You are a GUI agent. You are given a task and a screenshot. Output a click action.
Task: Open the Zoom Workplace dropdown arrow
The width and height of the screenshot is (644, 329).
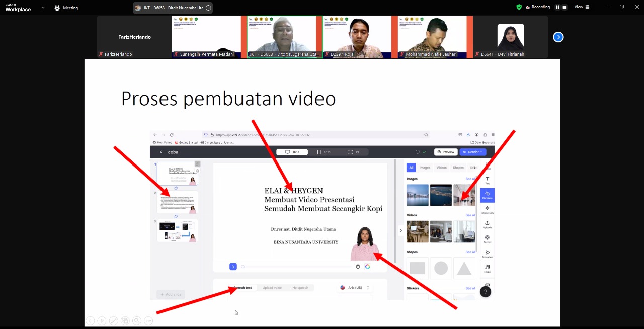point(43,8)
